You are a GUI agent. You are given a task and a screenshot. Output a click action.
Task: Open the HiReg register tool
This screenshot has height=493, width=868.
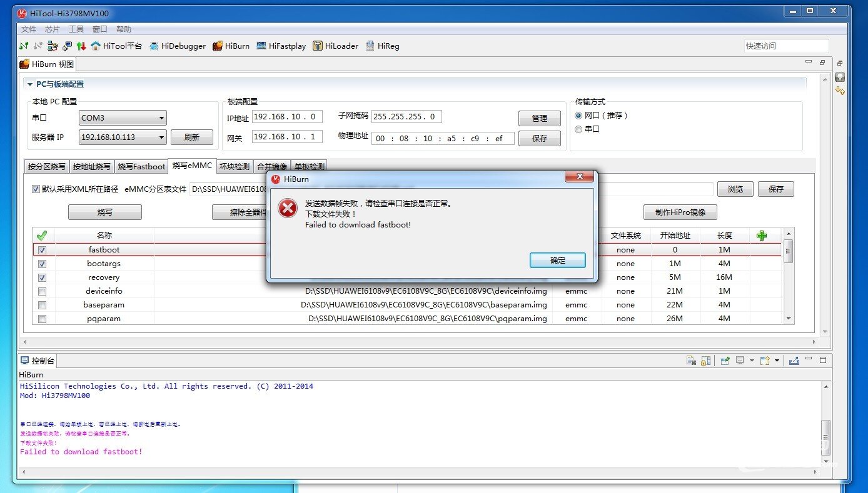(382, 46)
